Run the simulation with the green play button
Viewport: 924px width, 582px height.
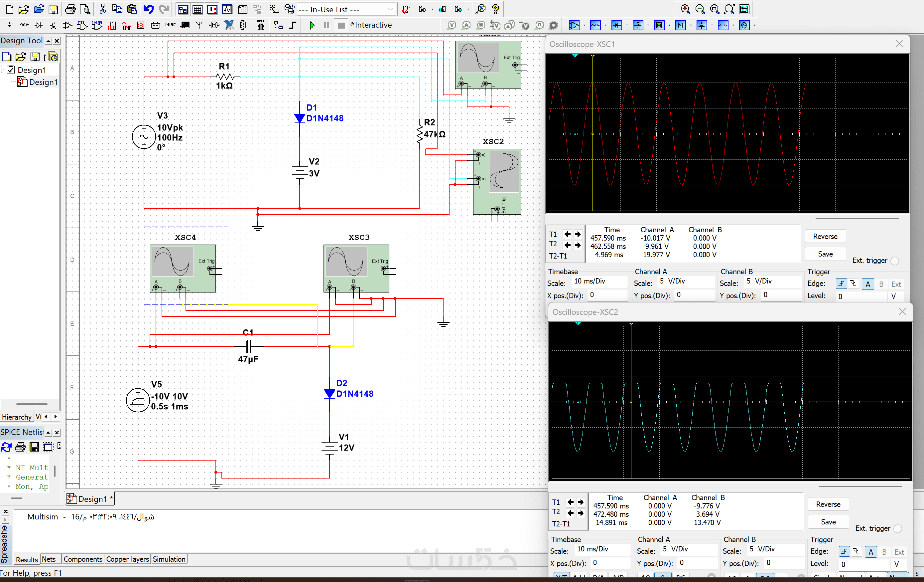pos(312,25)
